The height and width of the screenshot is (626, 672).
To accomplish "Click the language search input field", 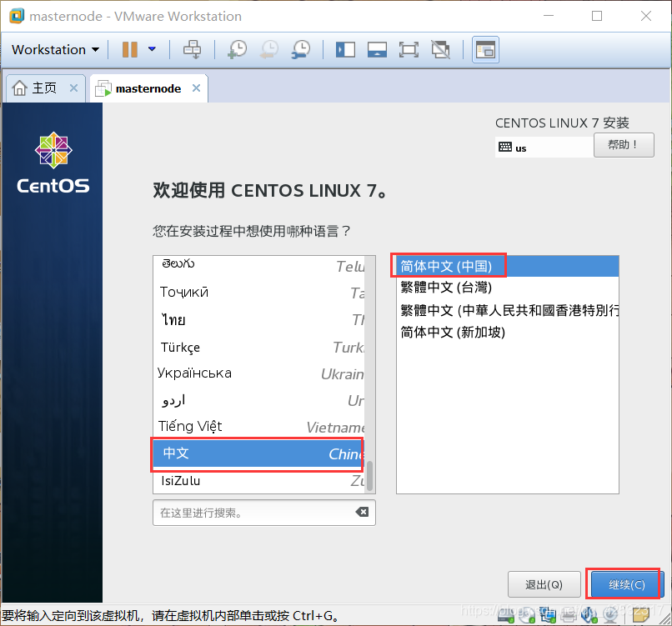I will (264, 513).
